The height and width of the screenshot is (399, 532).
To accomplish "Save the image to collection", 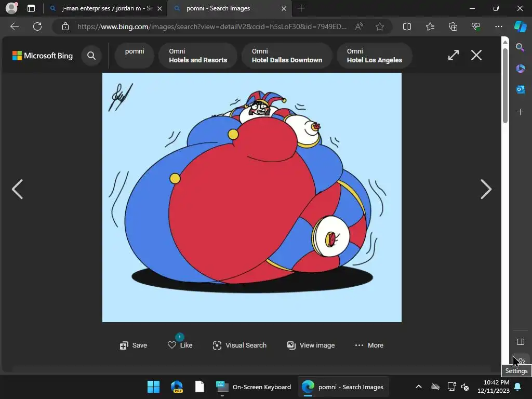I will tap(134, 345).
